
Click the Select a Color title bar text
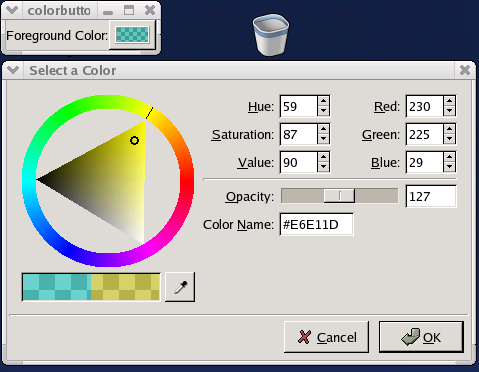[73, 71]
